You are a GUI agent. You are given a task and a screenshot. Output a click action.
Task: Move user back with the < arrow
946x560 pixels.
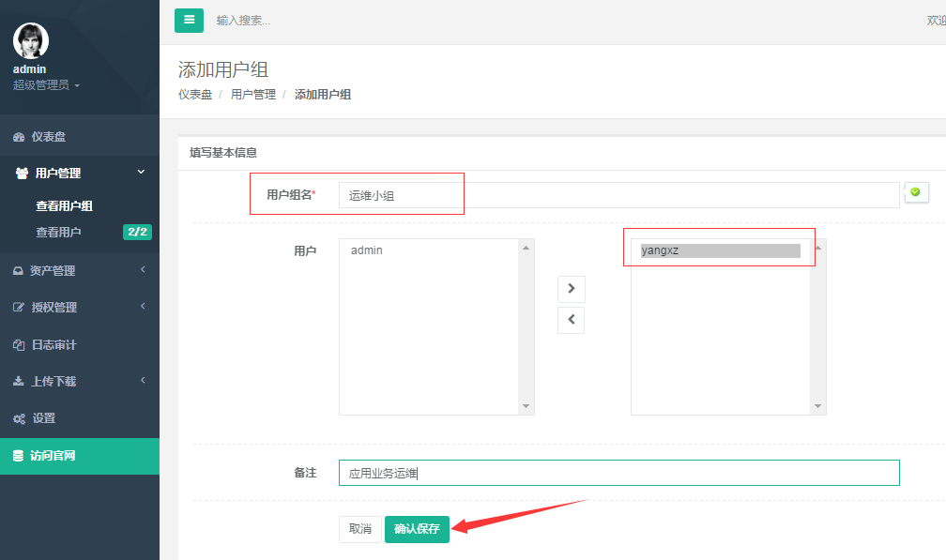[x=571, y=320]
